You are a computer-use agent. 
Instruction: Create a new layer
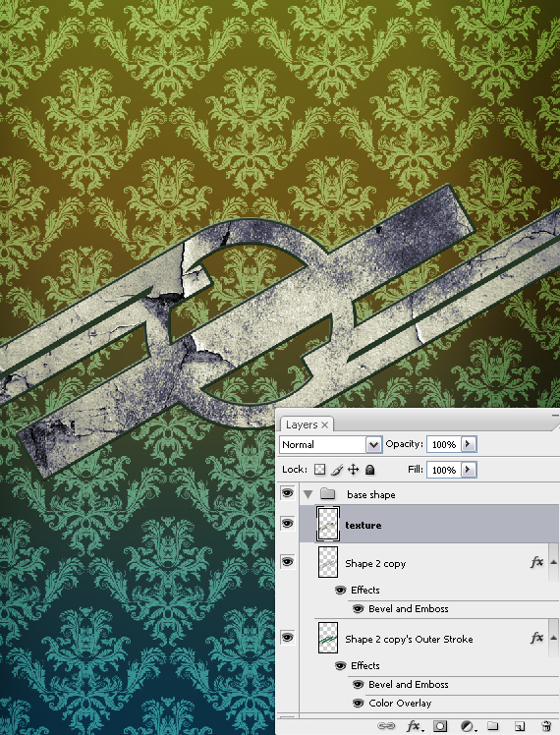tap(520, 726)
